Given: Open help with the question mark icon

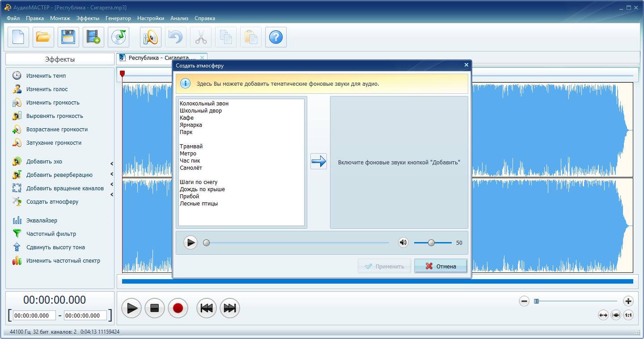Looking at the screenshot, I should click(x=276, y=37).
